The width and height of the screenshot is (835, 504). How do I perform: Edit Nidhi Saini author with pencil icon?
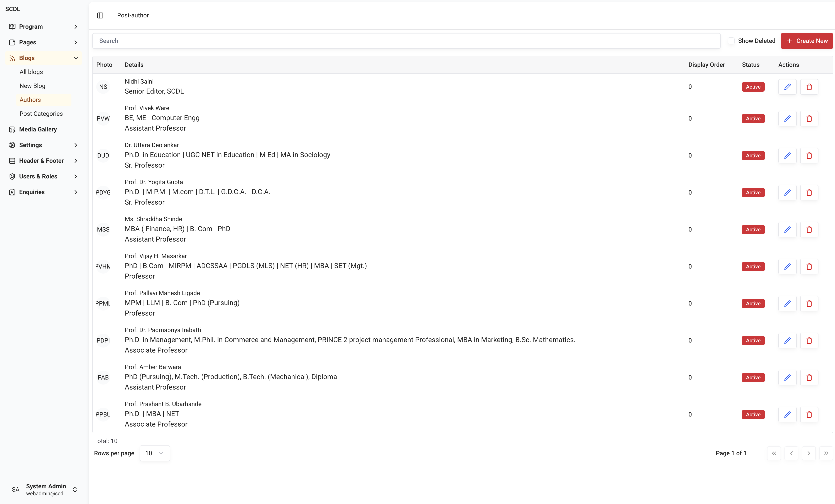787,87
